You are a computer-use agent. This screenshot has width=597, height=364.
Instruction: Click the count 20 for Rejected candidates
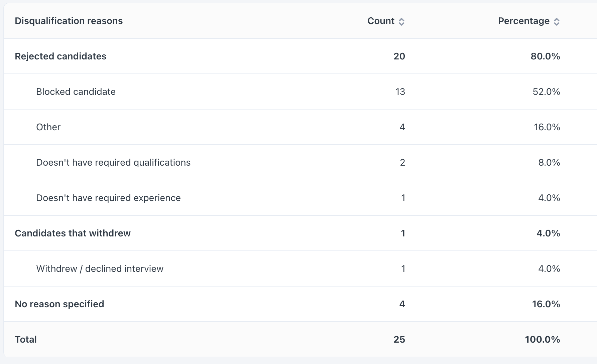pyautogui.click(x=399, y=56)
